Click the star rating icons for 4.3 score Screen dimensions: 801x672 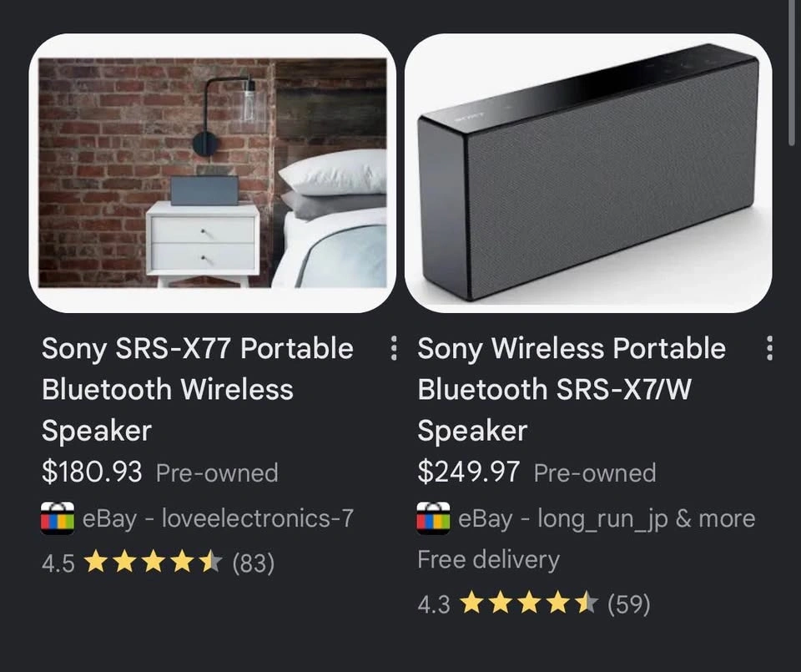pyautogui.click(x=529, y=604)
